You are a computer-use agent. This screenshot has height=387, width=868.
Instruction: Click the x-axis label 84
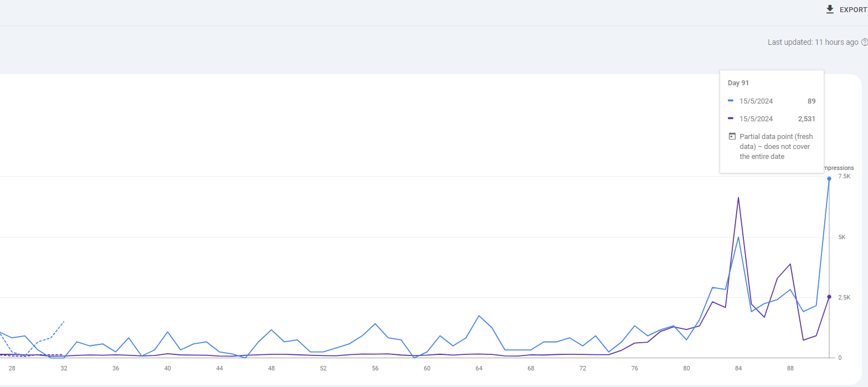(738, 368)
